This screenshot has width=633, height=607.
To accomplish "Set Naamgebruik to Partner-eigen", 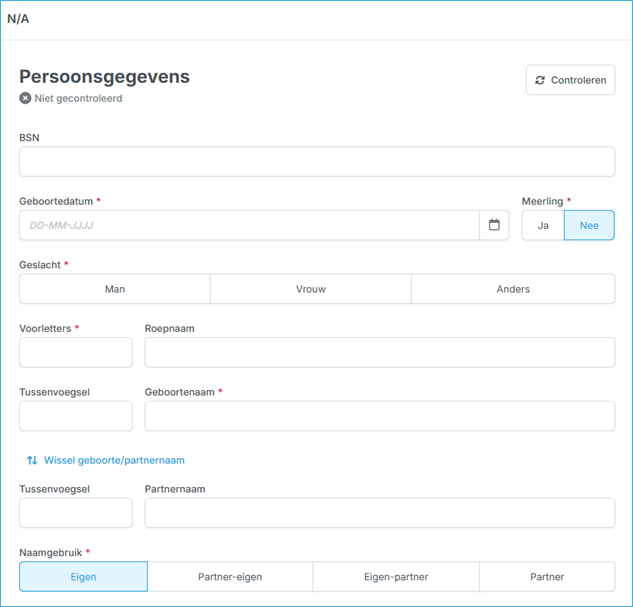I will (x=230, y=577).
